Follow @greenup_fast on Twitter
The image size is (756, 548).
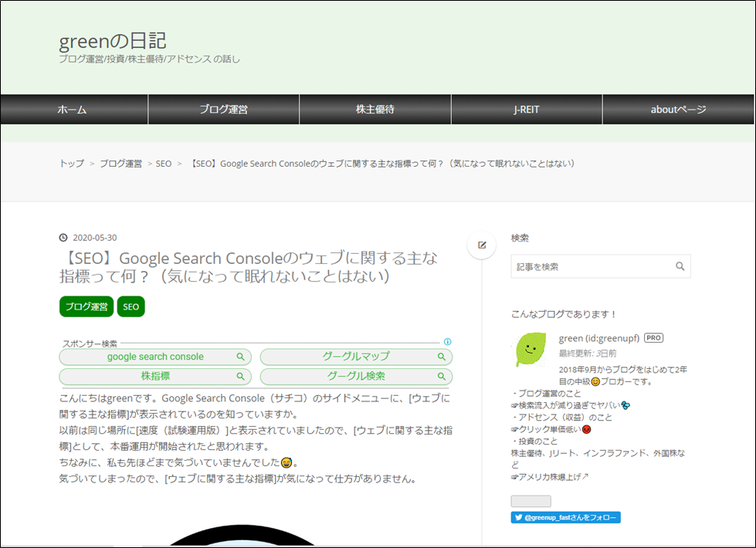point(565,517)
